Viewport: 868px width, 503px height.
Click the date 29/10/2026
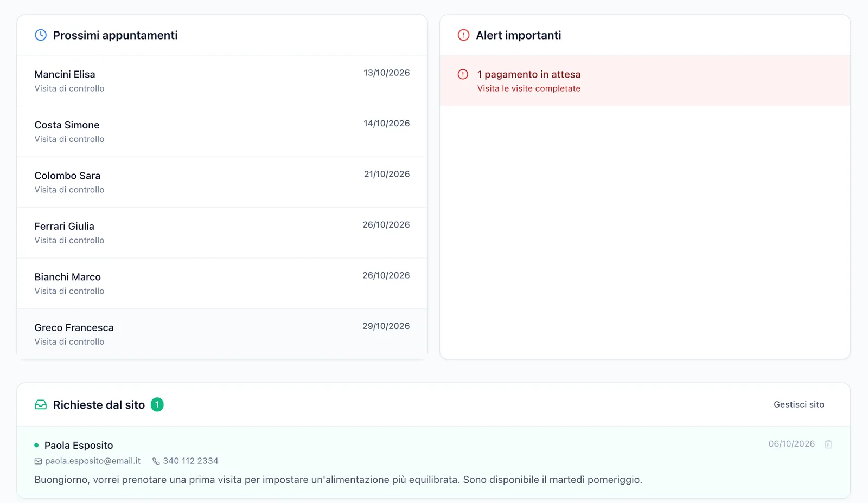[386, 326]
